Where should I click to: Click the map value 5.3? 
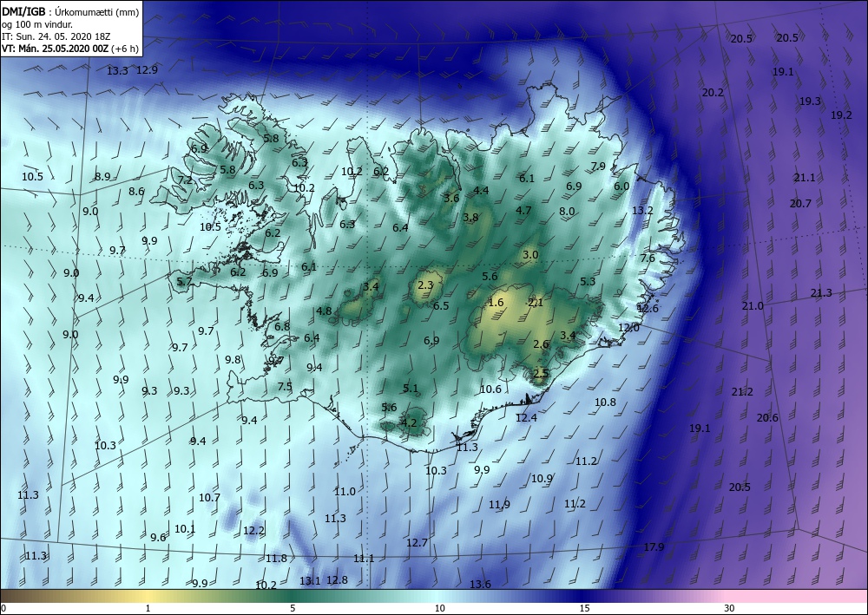588,282
